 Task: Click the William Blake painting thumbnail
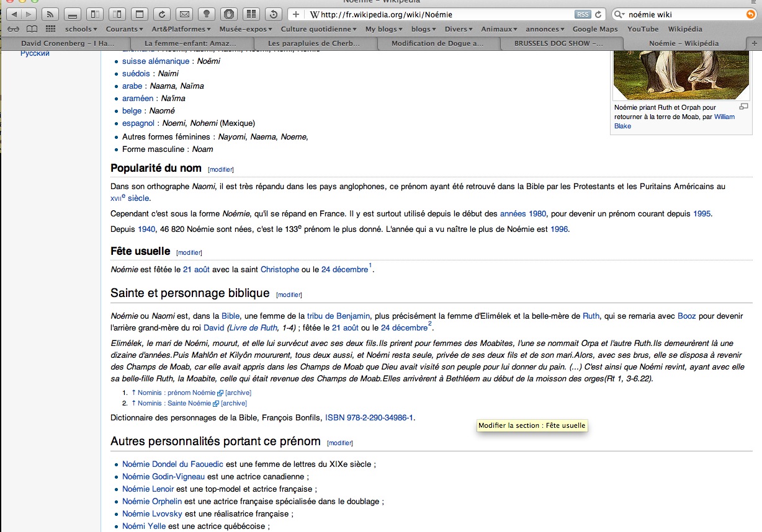(681, 74)
